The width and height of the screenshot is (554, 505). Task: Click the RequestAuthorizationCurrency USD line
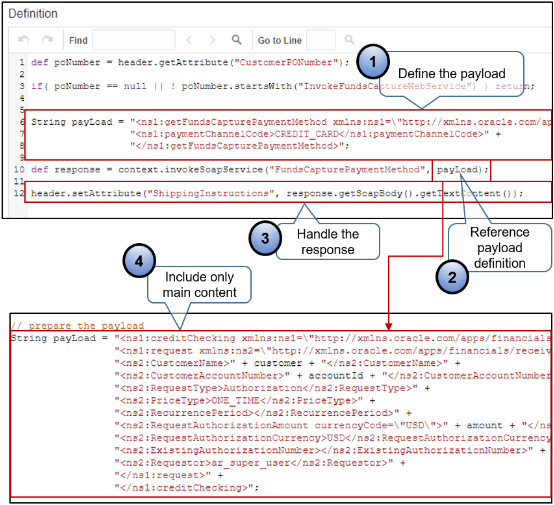coord(332,438)
